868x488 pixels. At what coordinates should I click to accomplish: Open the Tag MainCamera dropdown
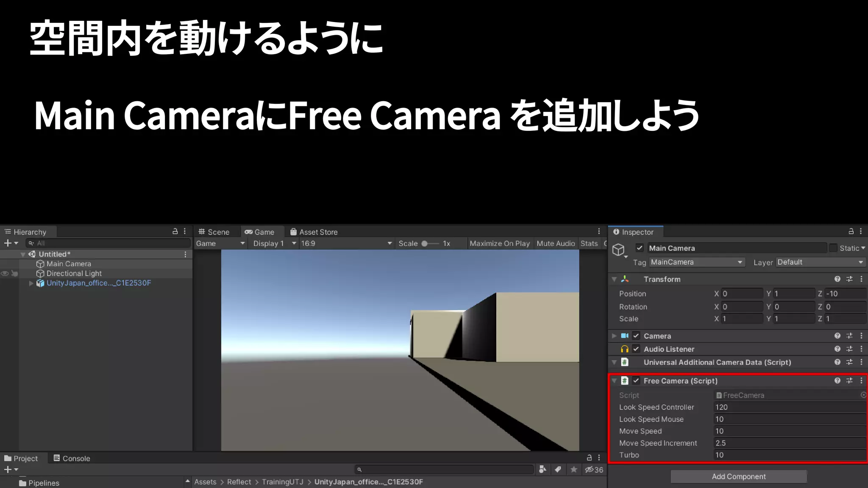coord(697,262)
